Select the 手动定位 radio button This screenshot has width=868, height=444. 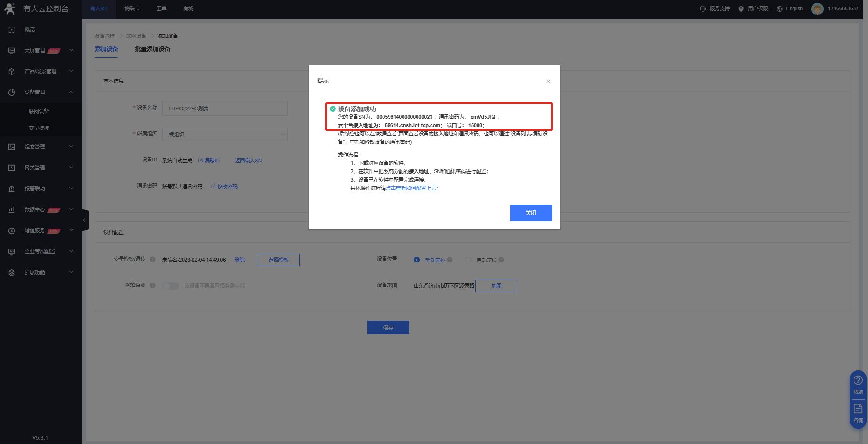417,260
